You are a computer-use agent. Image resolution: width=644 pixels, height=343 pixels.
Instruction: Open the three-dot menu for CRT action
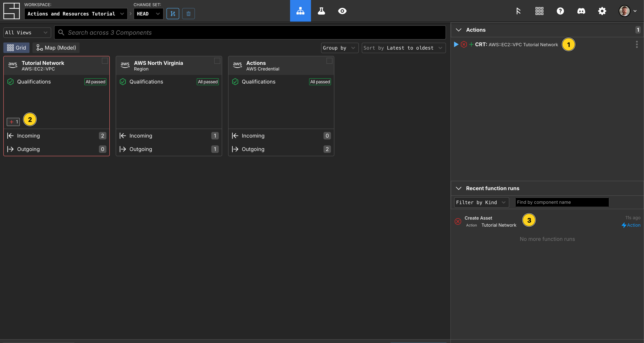tap(637, 44)
